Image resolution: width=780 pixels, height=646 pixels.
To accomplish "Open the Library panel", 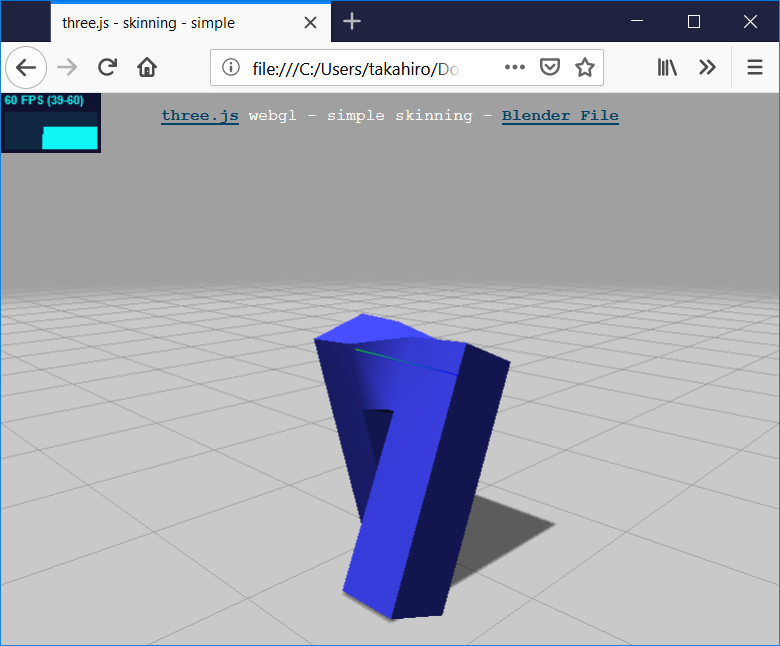I will (667, 67).
